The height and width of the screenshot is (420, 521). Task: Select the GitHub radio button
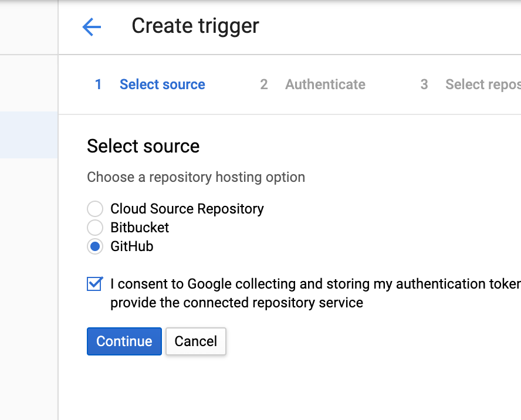point(95,246)
